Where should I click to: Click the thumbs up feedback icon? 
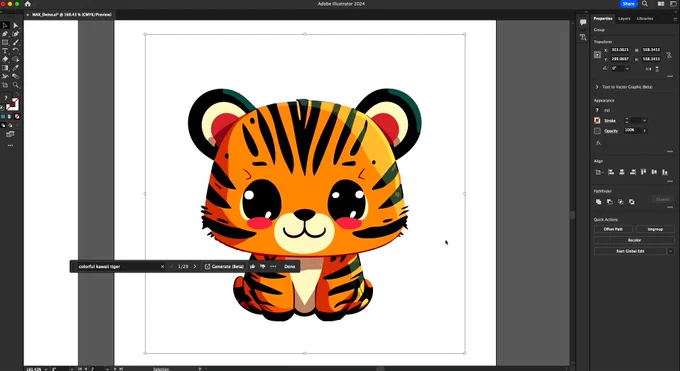click(252, 266)
